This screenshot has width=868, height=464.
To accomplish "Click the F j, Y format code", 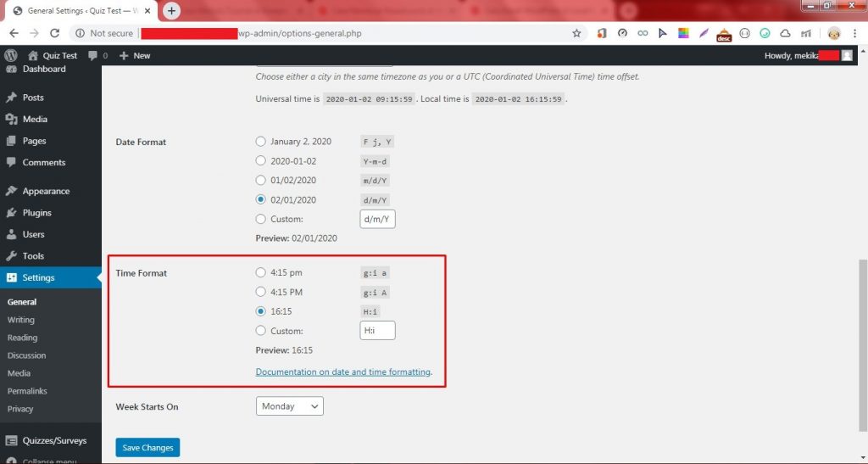I will pyautogui.click(x=377, y=142).
